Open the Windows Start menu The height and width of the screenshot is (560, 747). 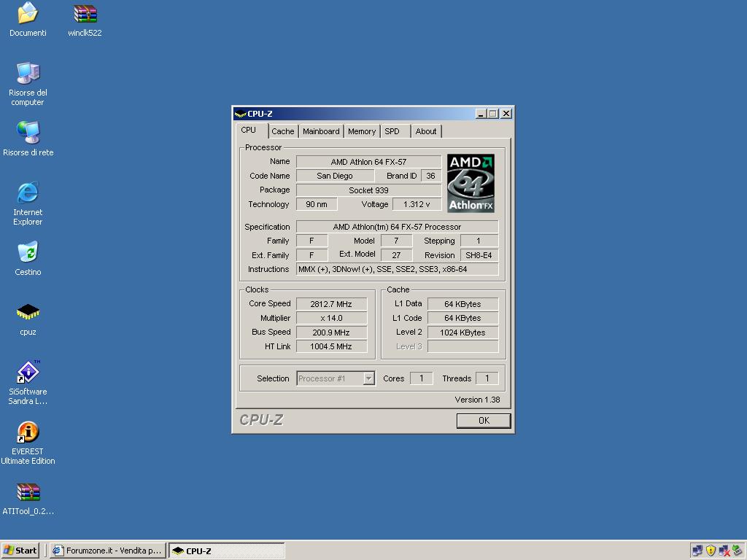20,551
